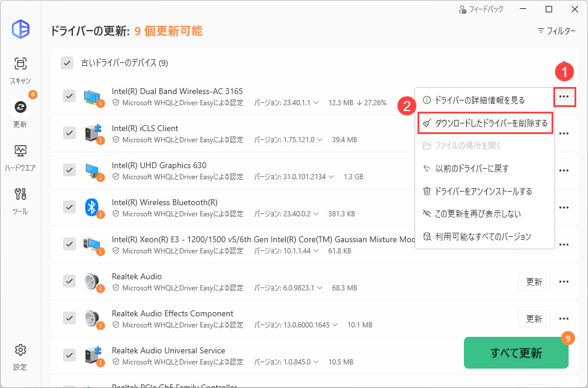Screen dimensions: 588x388
Task: Click the Driver Easy logo icon
Action: coord(20,28)
